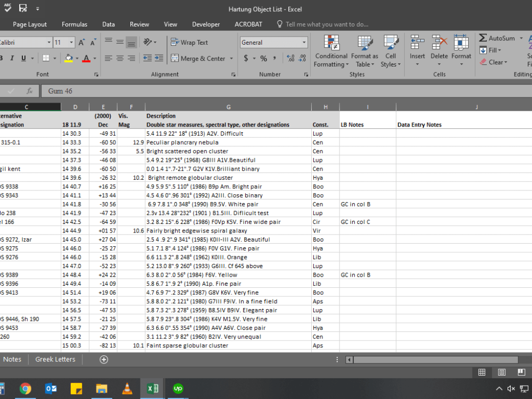This screenshot has height=399, width=532.
Task: Increase the cell indent
Action: [x=159, y=59]
